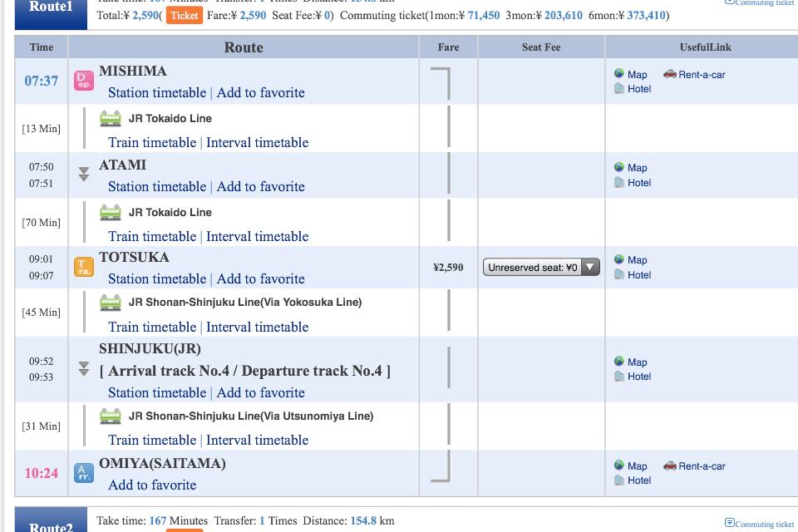Screen dimensions: 798x532
Task: Click the blue arrival icon beside OMIYA(SAITAMA)
Action: tap(84, 474)
